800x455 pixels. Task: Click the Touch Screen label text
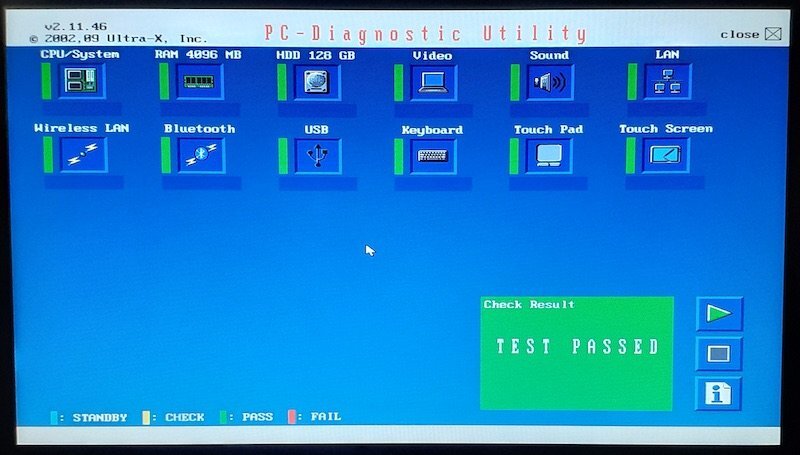coord(666,129)
